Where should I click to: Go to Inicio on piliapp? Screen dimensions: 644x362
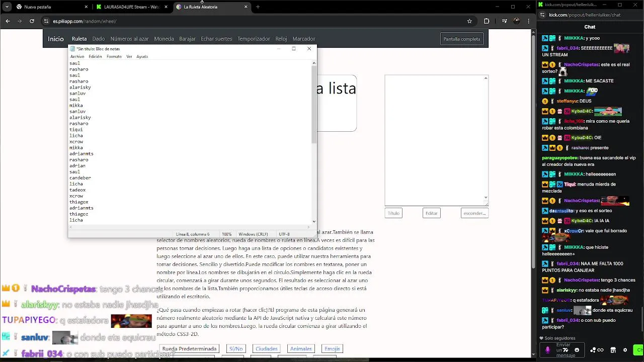pos(56,39)
